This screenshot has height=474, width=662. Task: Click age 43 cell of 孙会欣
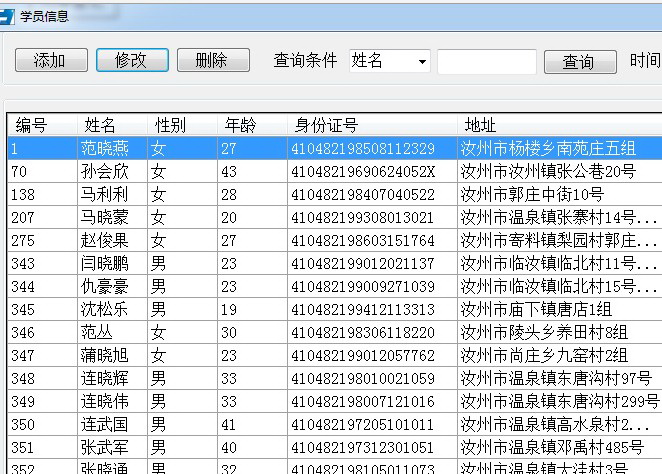(x=252, y=171)
